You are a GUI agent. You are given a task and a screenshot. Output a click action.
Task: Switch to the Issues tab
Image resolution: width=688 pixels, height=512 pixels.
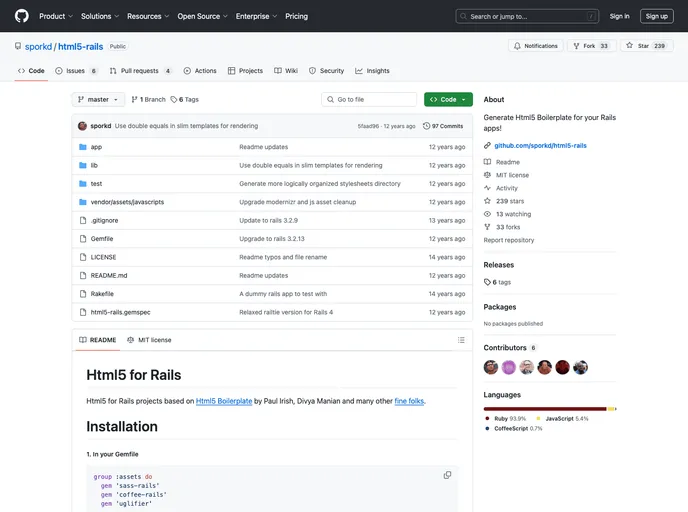tap(76, 71)
